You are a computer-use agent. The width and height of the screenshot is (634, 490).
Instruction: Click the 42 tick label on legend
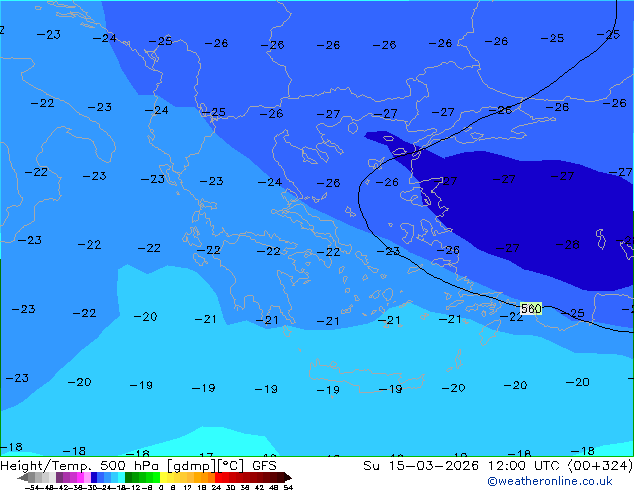pyautogui.click(x=260, y=487)
